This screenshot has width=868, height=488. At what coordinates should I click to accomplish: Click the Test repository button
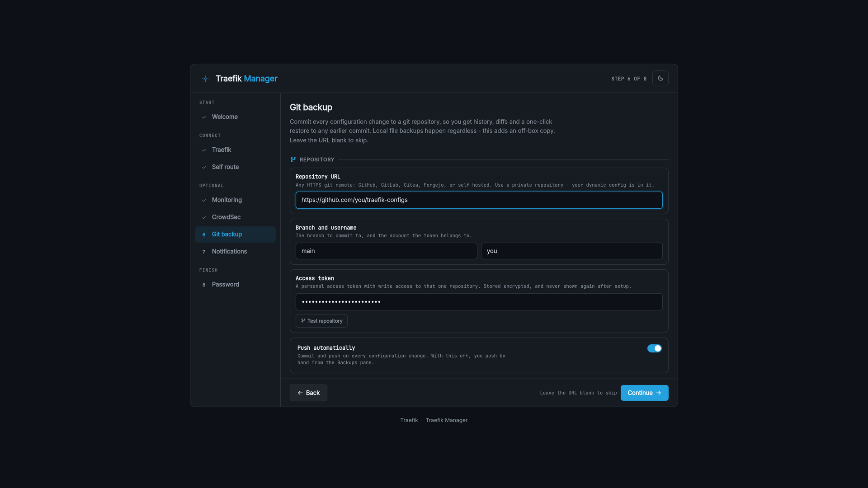(321, 321)
